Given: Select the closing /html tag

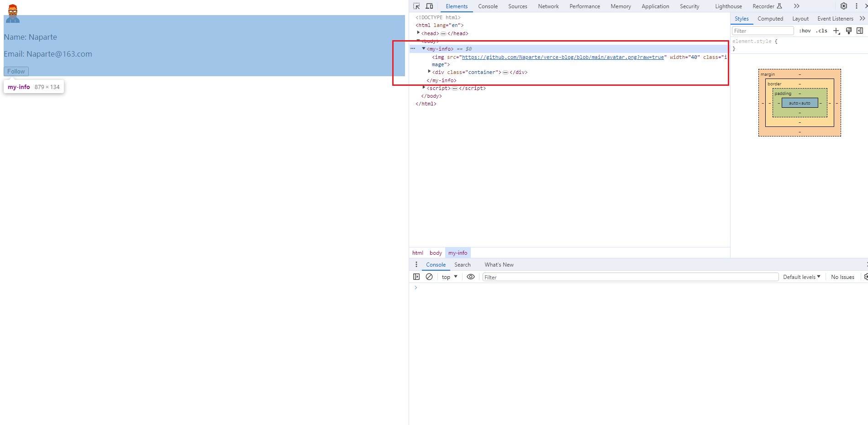Looking at the screenshot, I should pos(426,104).
